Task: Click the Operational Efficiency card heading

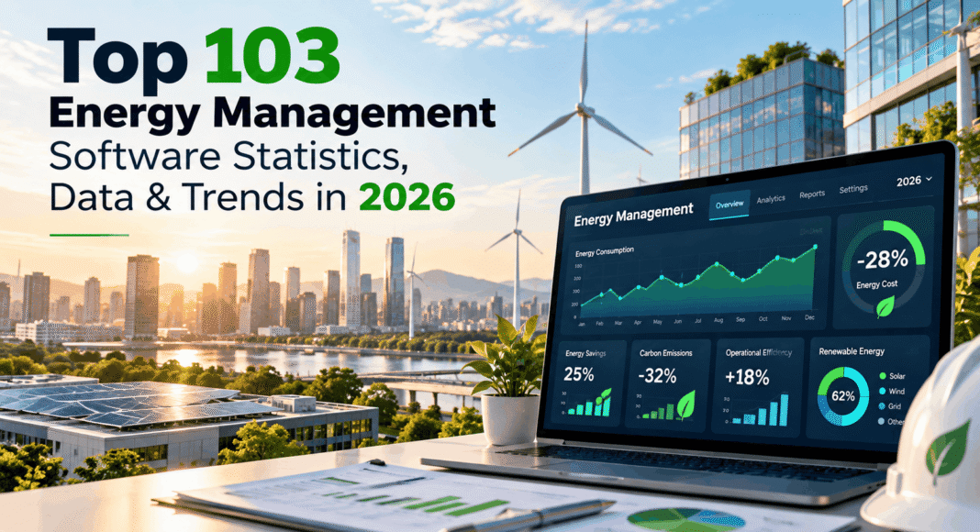Action: tap(758, 353)
